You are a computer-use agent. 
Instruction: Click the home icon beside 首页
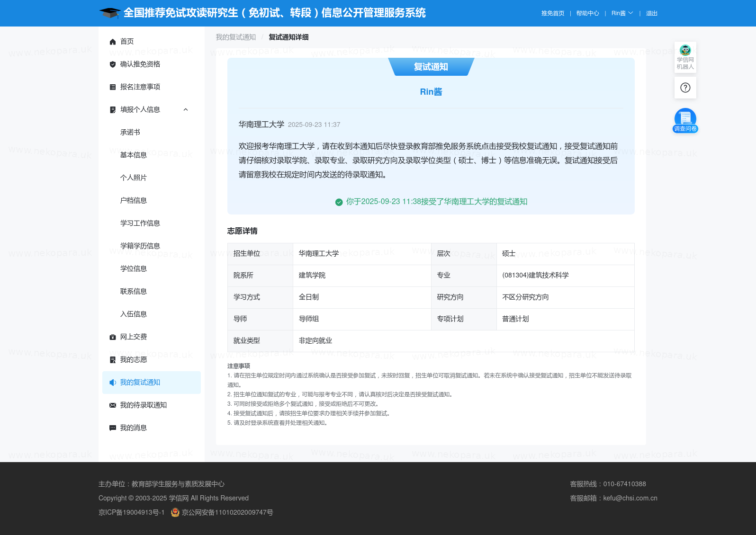pyautogui.click(x=113, y=42)
